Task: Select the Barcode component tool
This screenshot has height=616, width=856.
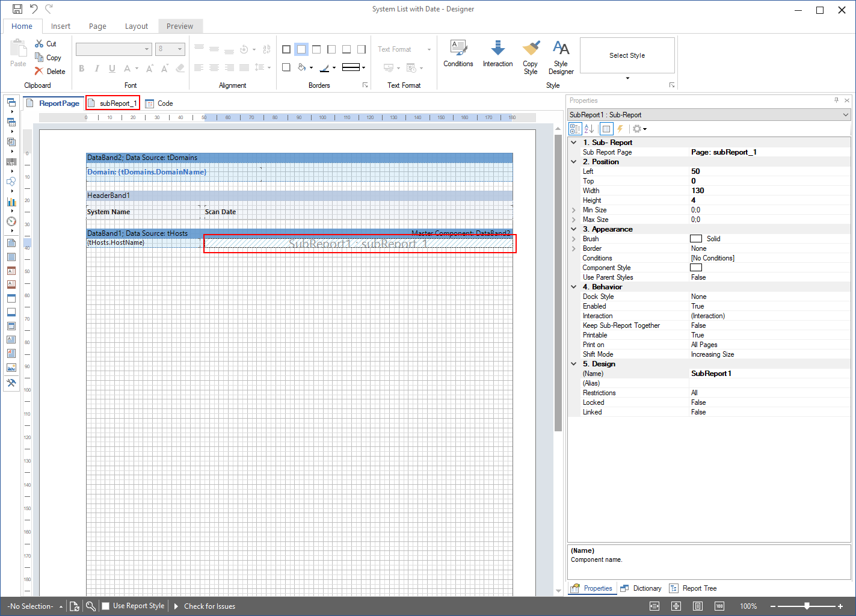Action: coord(11,161)
